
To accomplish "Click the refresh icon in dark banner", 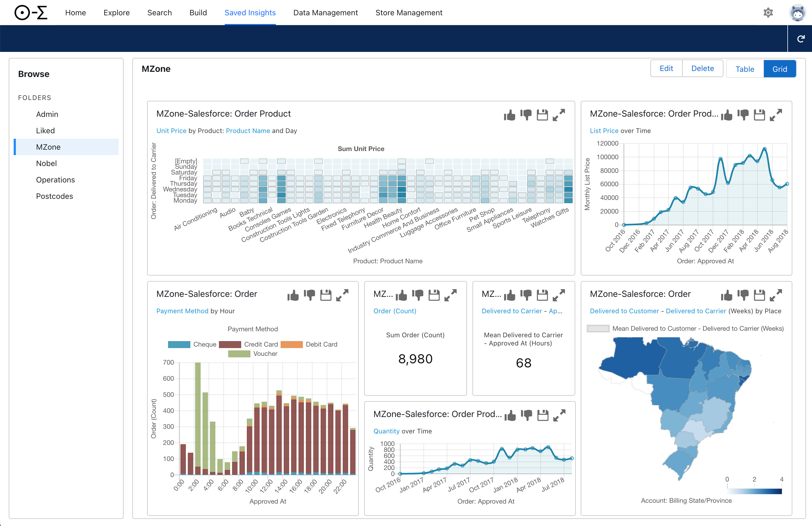I will pyautogui.click(x=801, y=39).
